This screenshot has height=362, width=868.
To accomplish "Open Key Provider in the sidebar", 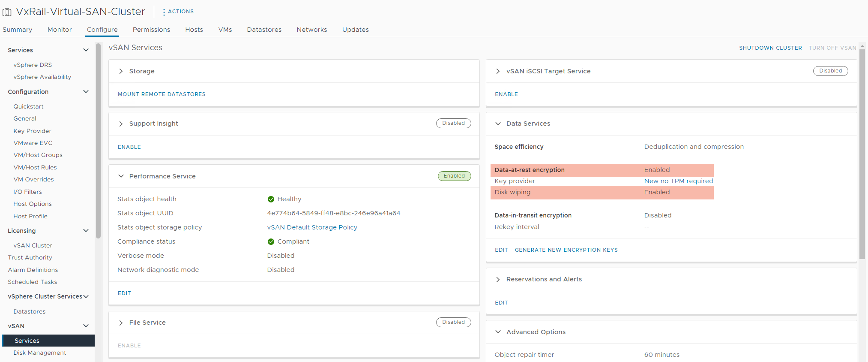I will coord(32,131).
